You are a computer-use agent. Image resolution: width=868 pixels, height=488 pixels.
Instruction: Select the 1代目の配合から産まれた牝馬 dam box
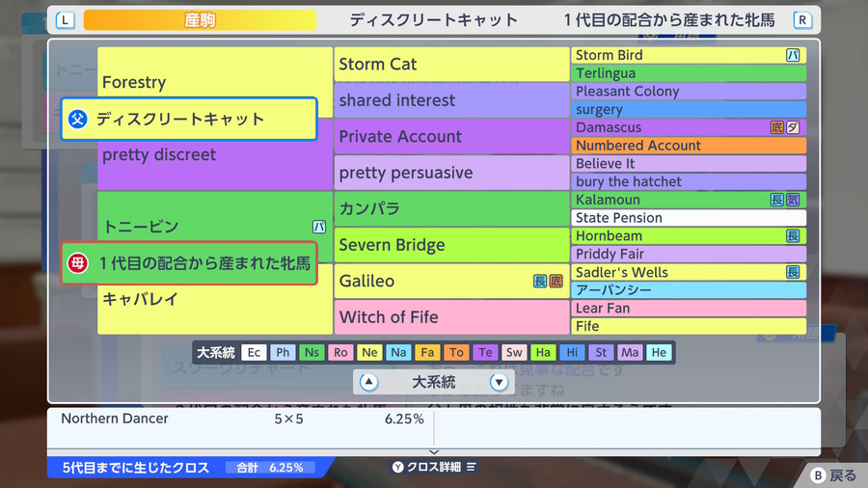[189, 263]
